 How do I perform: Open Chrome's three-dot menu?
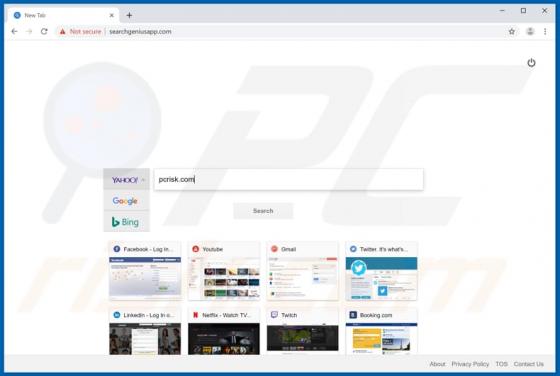pos(545,31)
